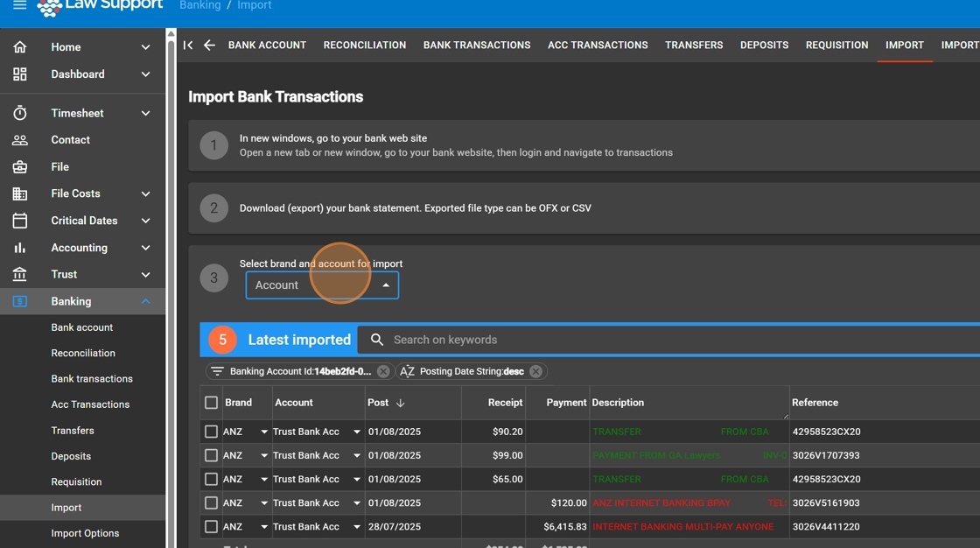The width and height of the screenshot is (980, 548).
Task: Open the Account dropdown for import
Action: click(x=322, y=285)
